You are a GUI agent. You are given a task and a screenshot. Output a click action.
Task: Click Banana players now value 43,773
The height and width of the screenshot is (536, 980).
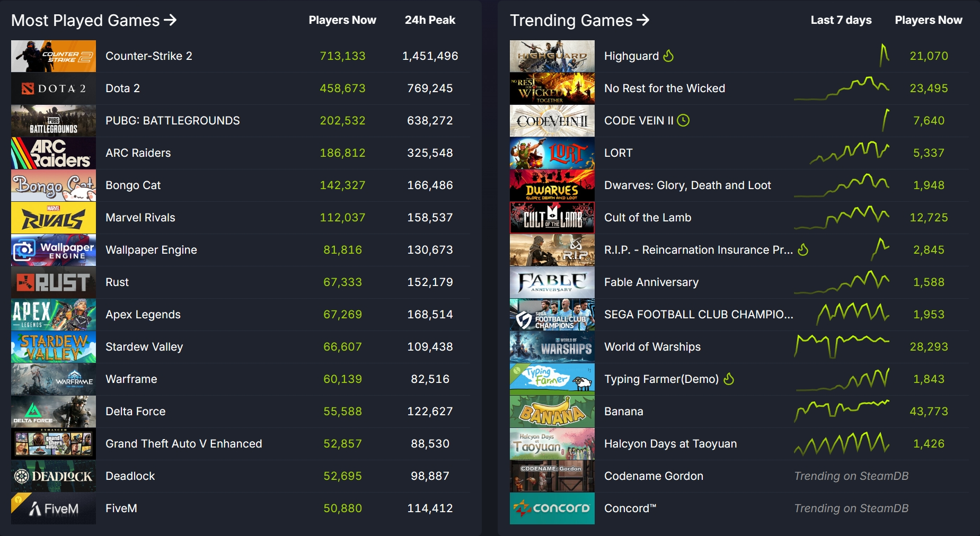tap(929, 412)
